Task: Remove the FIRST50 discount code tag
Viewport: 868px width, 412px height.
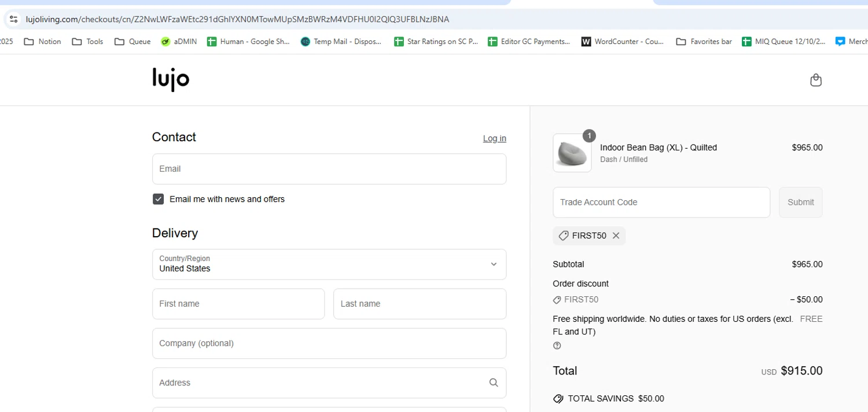Action: 616,236
